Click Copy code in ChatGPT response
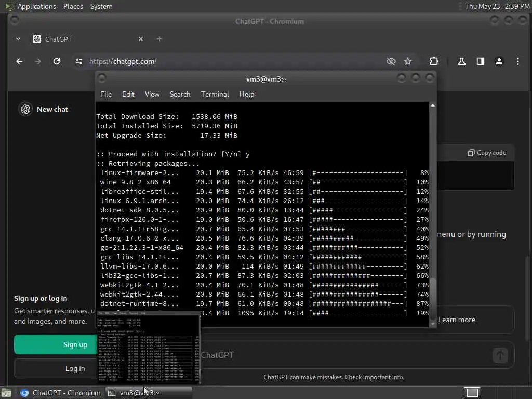This screenshot has height=399, width=532. click(486, 153)
